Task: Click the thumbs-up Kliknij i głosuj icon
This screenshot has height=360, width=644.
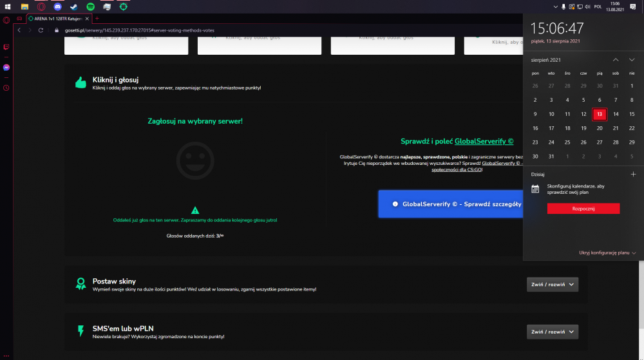Action: click(81, 82)
